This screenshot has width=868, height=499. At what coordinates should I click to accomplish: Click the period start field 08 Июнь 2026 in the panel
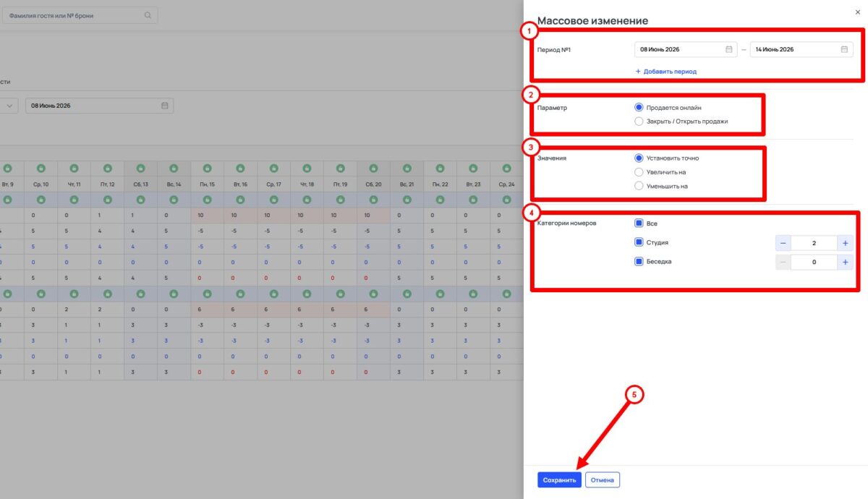pos(686,49)
